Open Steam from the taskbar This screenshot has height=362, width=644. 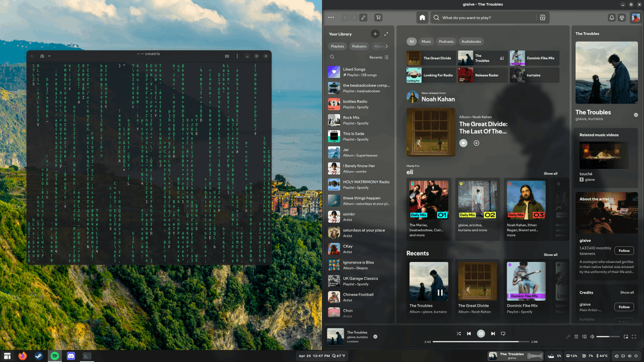[39, 356]
